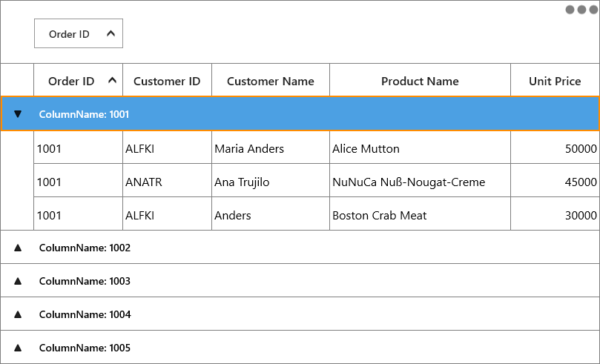Image resolution: width=600 pixels, height=364 pixels.
Task: Expand the ColumnName: 1002 group triangle
Action: click(18, 248)
